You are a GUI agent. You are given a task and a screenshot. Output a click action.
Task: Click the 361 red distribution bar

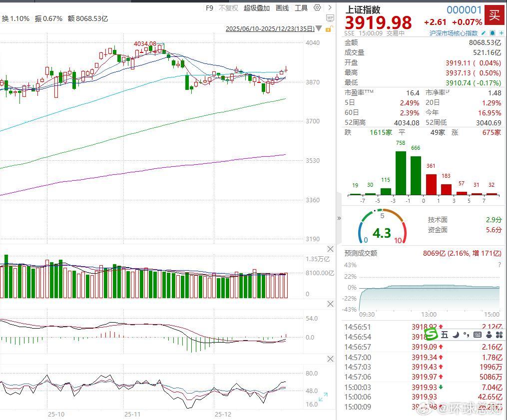pyautogui.click(x=431, y=185)
